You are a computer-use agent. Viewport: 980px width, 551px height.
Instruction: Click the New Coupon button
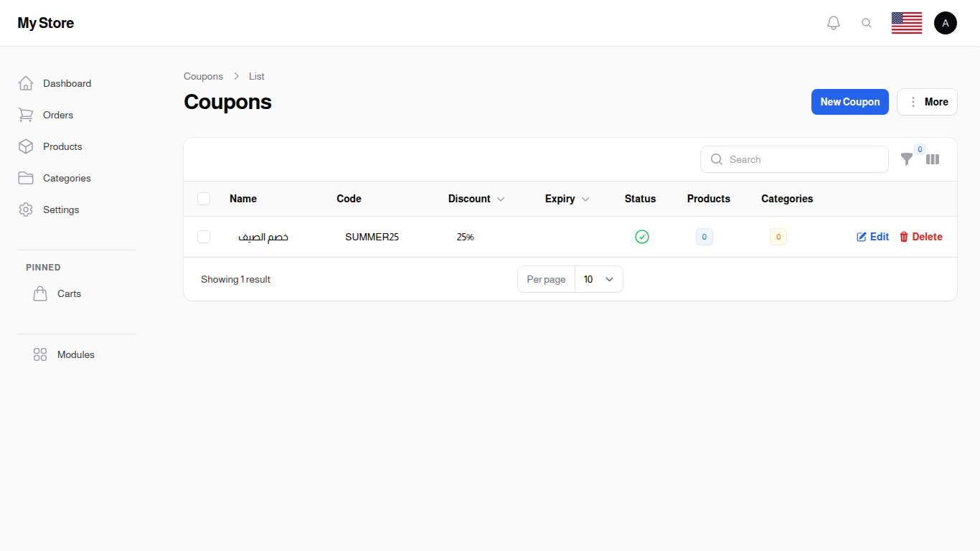click(849, 102)
